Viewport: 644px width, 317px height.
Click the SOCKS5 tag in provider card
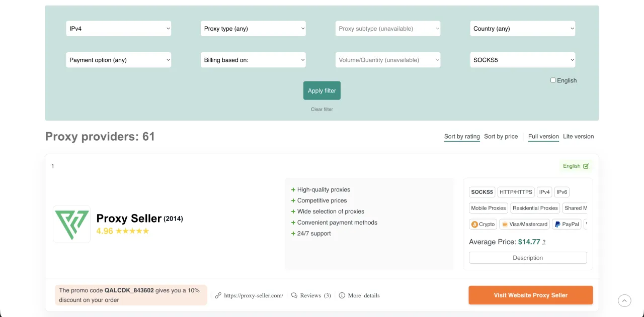tap(482, 192)
